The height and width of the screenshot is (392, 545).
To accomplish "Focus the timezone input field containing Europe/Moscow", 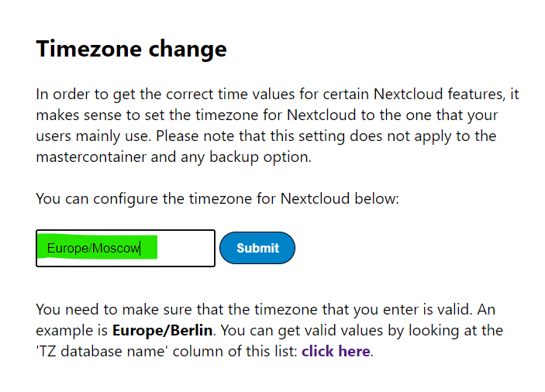I will [125, 248].
